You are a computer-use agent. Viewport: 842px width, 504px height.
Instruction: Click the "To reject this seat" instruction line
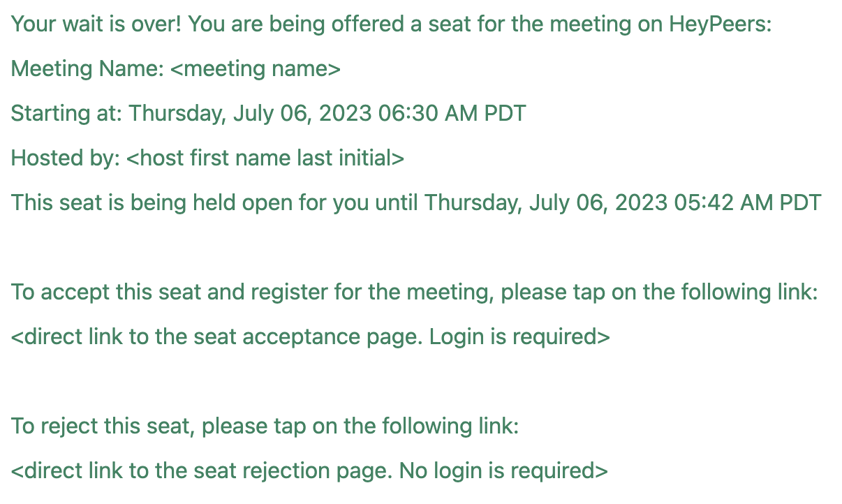pyautogui.click(x=265, y=426)
